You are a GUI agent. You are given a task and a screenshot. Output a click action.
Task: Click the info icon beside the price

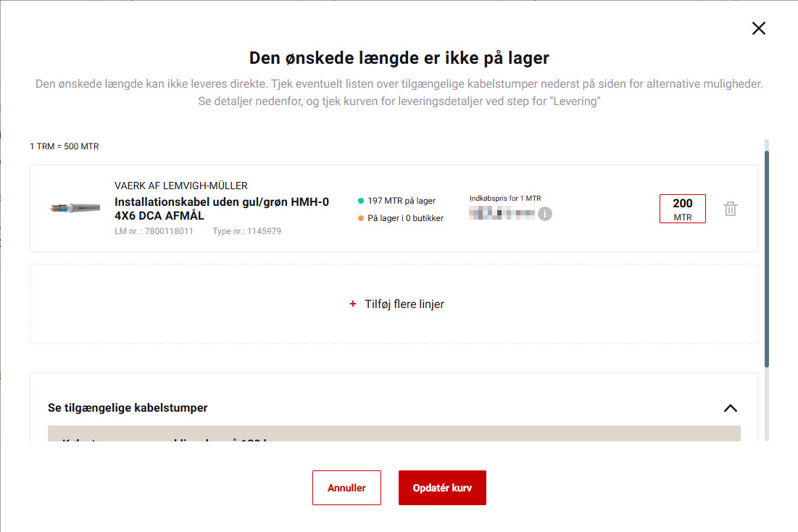pyautogui.click(x=544, y=214)
